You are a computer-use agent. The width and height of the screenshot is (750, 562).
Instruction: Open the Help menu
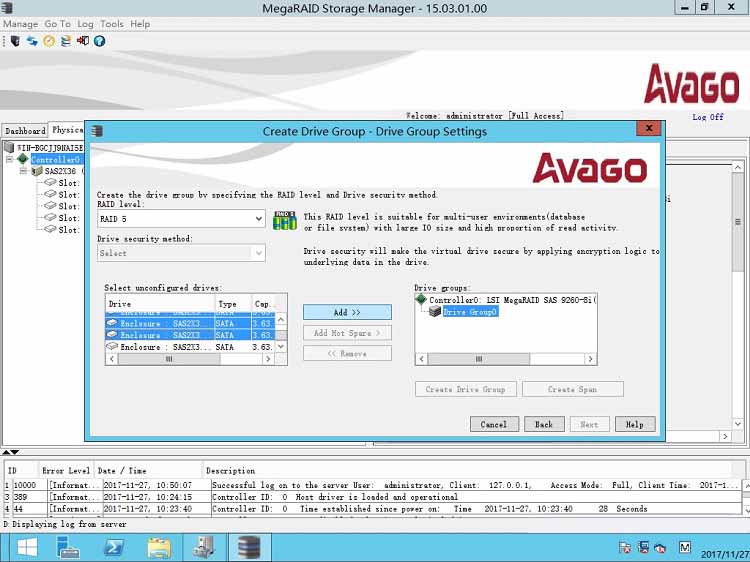(x=140, y=24)
